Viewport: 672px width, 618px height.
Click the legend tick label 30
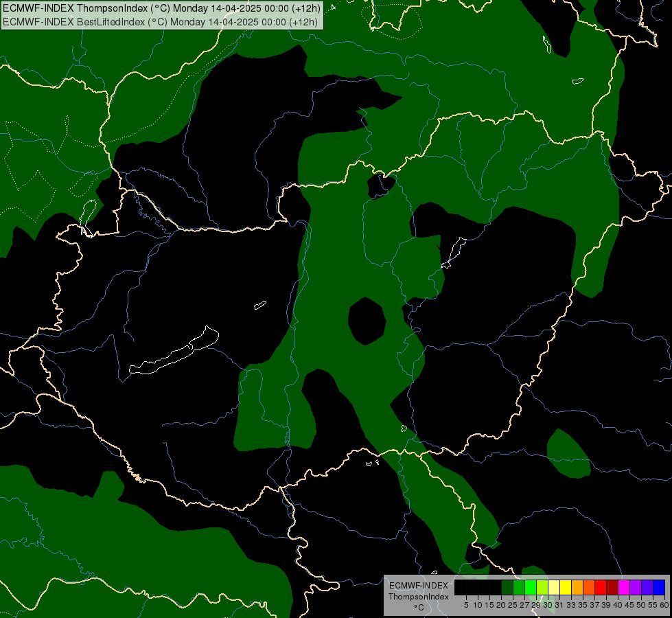548,605
